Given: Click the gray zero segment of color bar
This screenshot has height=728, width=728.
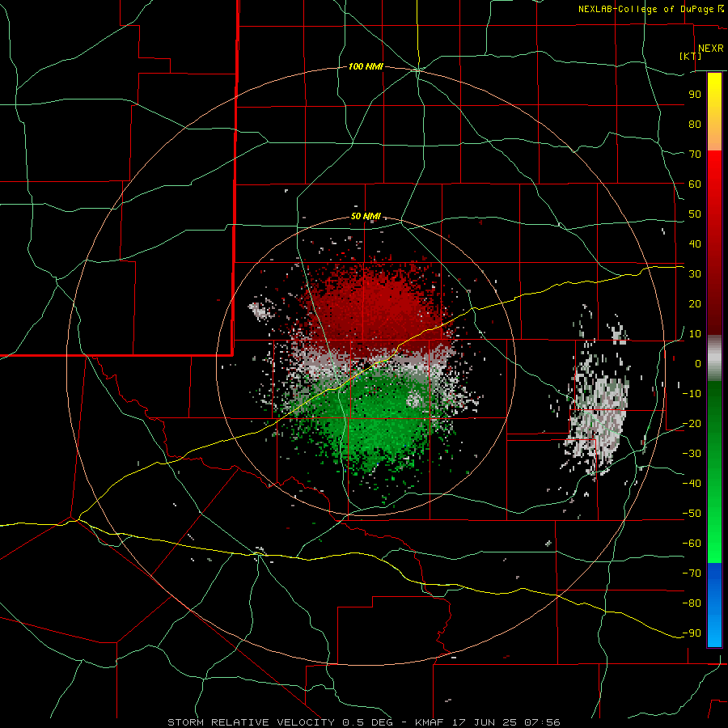Looking at the screenshot, I should click(714, 358).
